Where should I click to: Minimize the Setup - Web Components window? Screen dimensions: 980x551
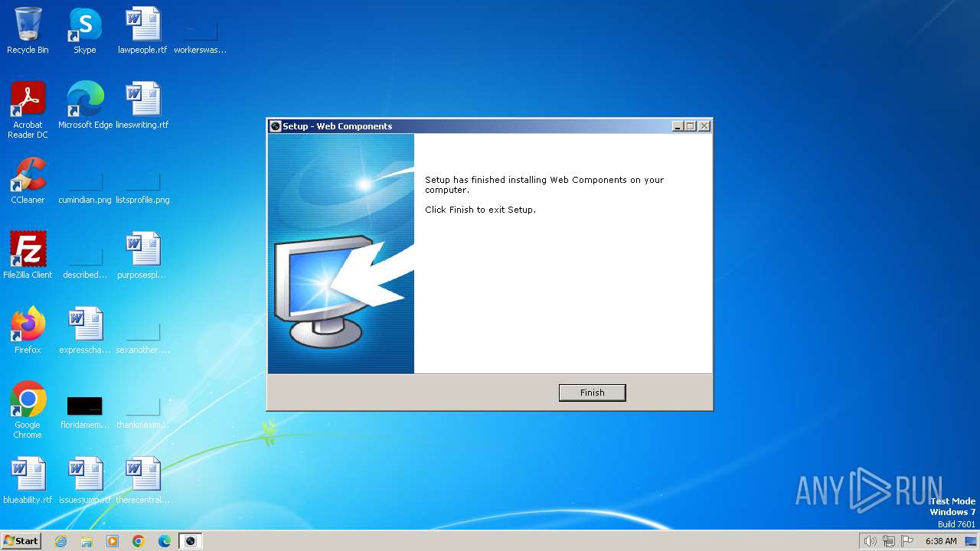pyautogui.click(x=678, y=126)
